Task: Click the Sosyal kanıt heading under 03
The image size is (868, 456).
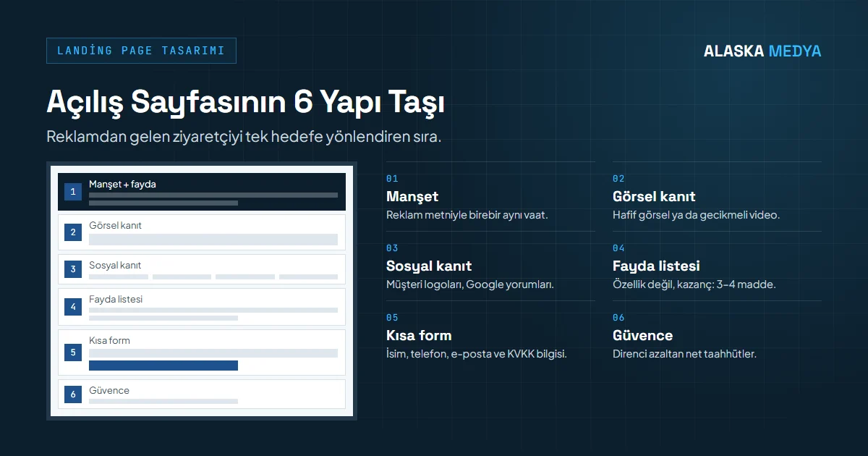Action: (x=429, y=266)
